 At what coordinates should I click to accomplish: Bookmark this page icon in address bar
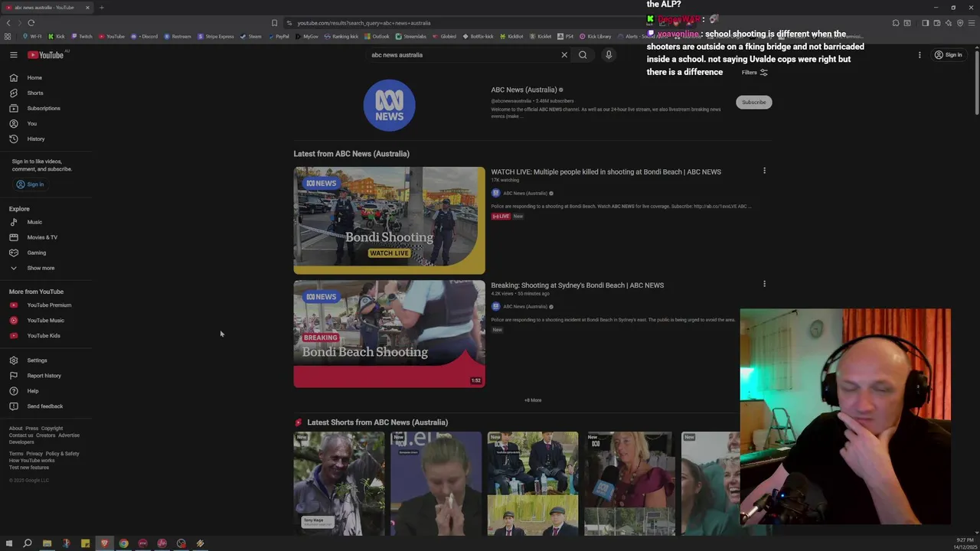tap(274, 23)
